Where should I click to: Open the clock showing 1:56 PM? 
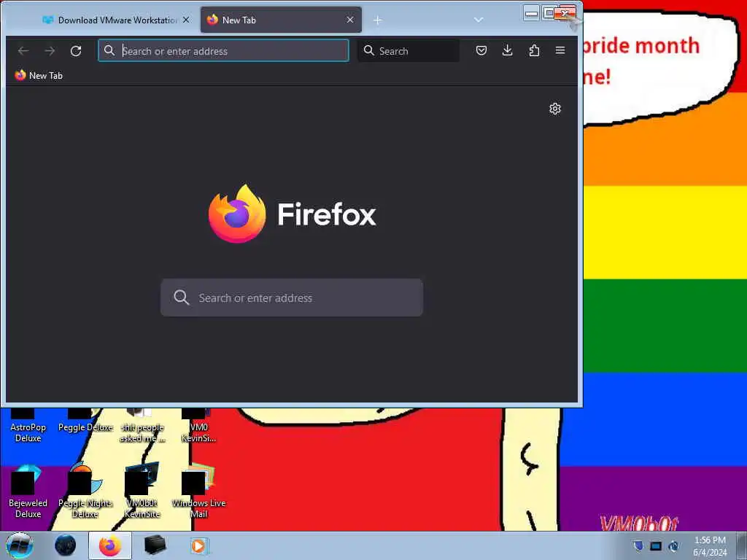click(x=710, y=546)
